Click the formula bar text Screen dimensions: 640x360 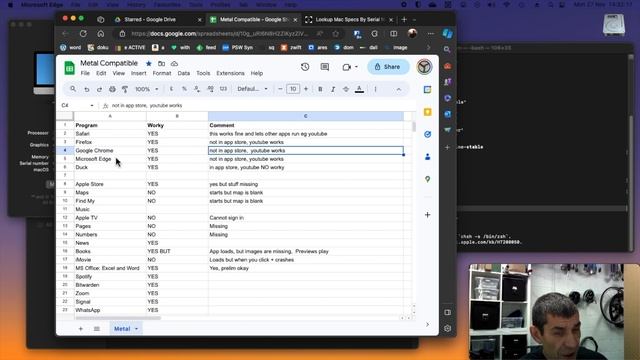click(147, 106)
